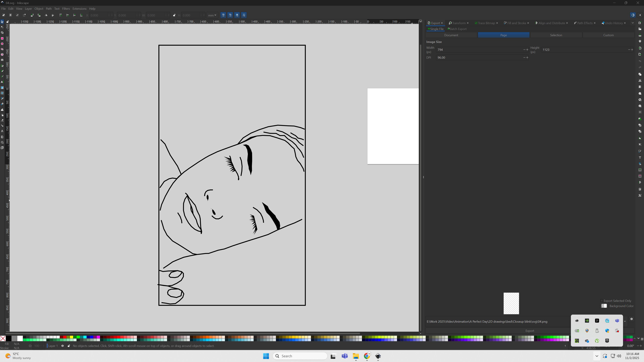Screen dimensions: 644x362
Task: Show hidden system tray icons chevron
Action: (597, 356)
